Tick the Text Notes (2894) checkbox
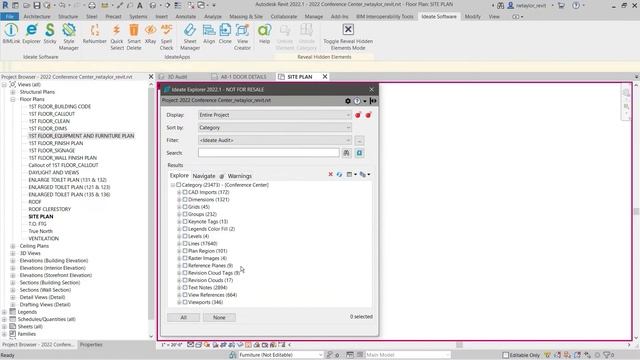The image size is (640, 360). point(185,288)
